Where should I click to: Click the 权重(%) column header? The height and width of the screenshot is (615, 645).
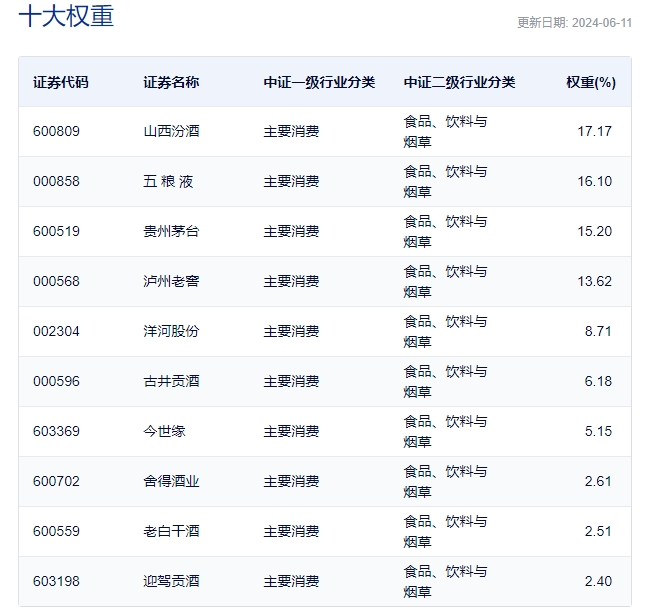click(591, 82)
